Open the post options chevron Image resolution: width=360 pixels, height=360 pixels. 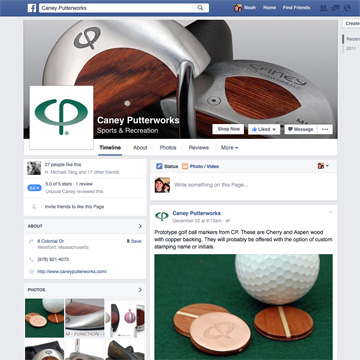pyautogui.click(x=331, y=212)
